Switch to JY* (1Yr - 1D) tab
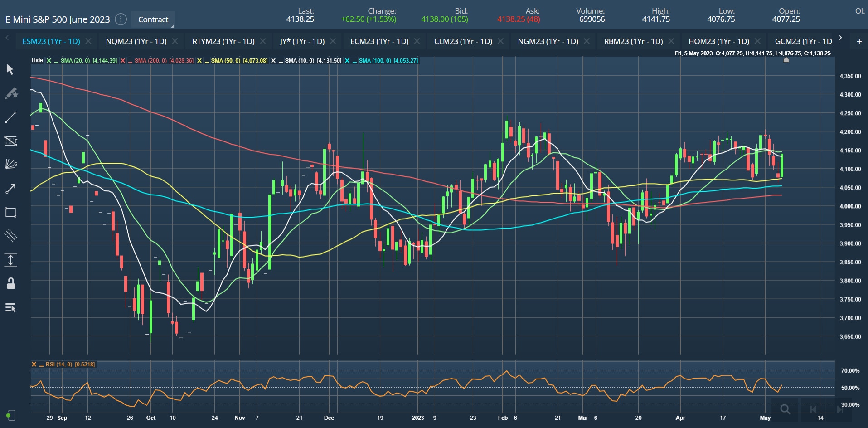 [x=302, y=41]
